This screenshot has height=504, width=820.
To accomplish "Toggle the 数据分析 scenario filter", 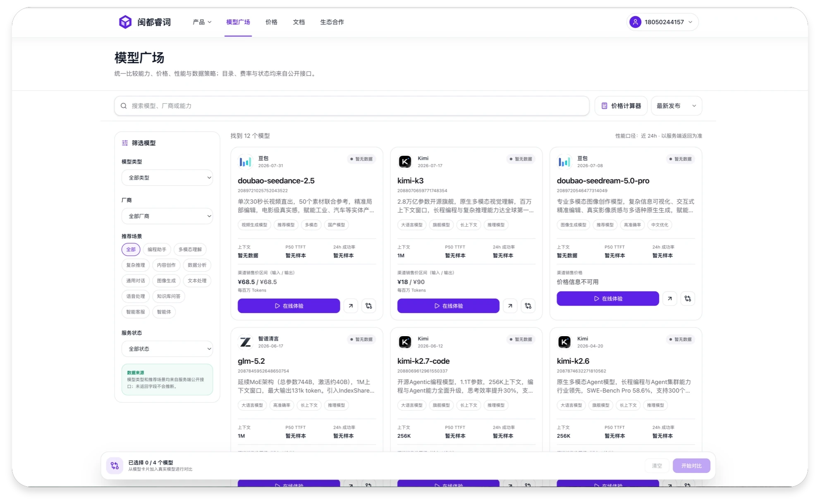I will [197, 265].
